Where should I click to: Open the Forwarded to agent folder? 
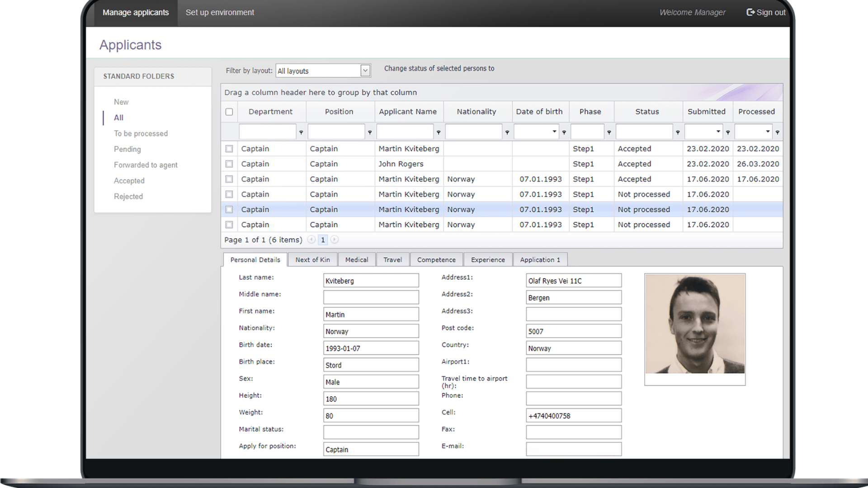pos(146,165)
